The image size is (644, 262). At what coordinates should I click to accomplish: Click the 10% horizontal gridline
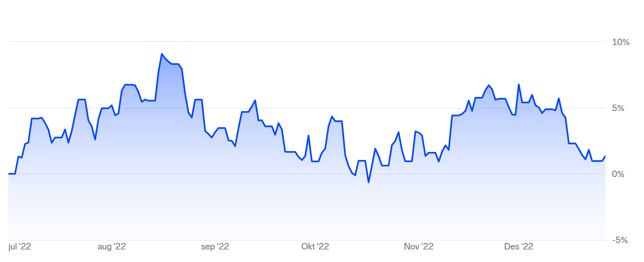[307, 42]
